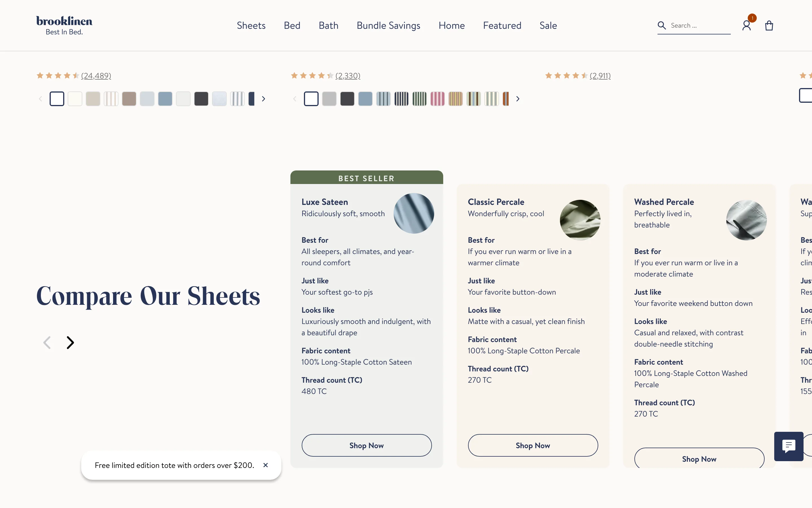Dismiss the free tote offer banner
Screen dimensions: 812x508
[x=265, y=465]
